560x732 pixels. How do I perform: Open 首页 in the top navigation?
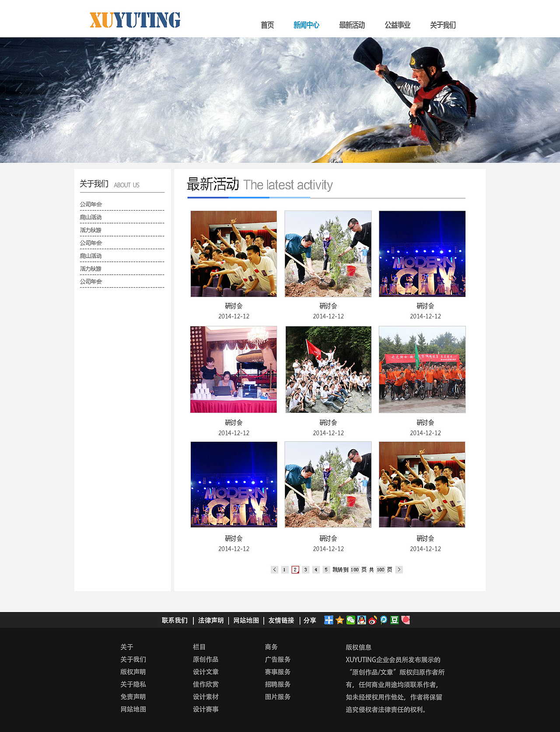tap(267, 25)
